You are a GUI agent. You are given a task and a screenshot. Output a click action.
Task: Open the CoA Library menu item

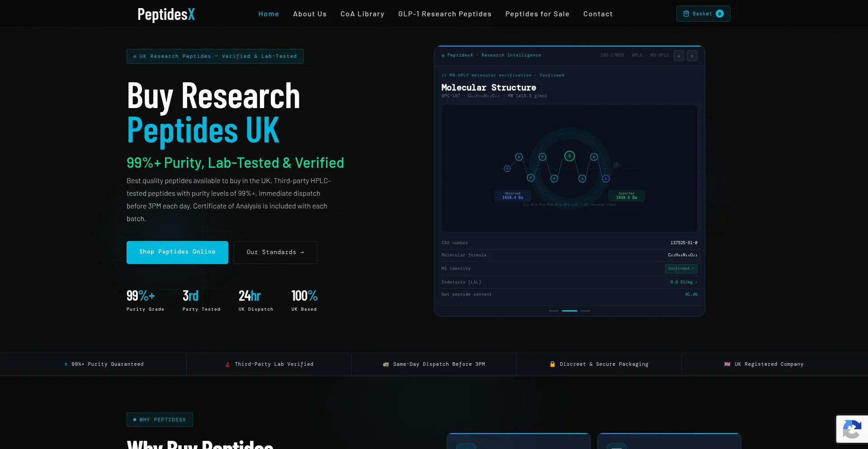(362, 14)
